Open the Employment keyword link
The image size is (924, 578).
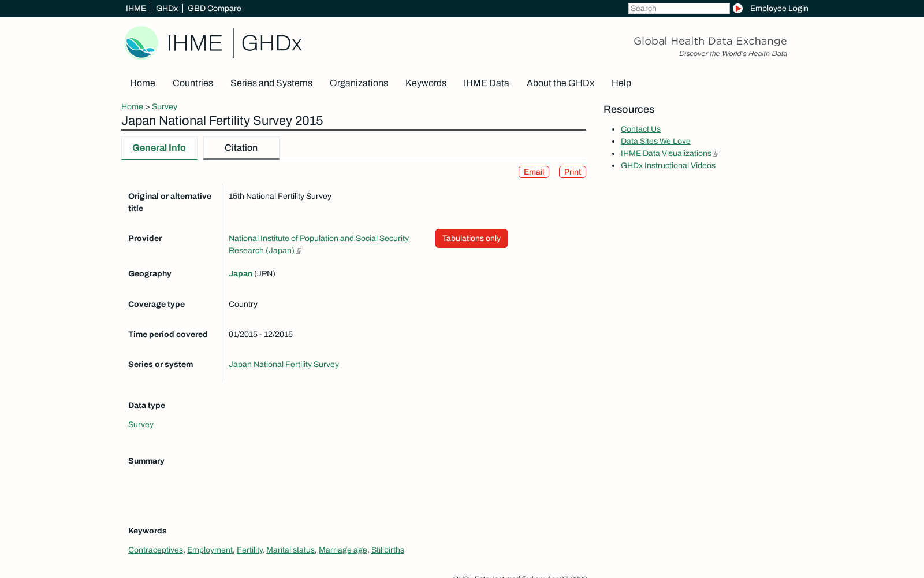210,550
